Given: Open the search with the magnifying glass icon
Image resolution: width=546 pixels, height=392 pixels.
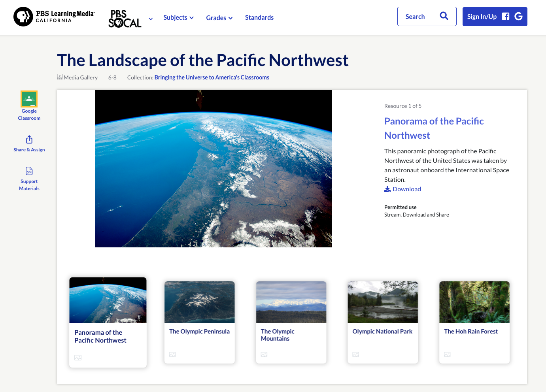Looking at the screenshot, I should [x=444, y=16].
